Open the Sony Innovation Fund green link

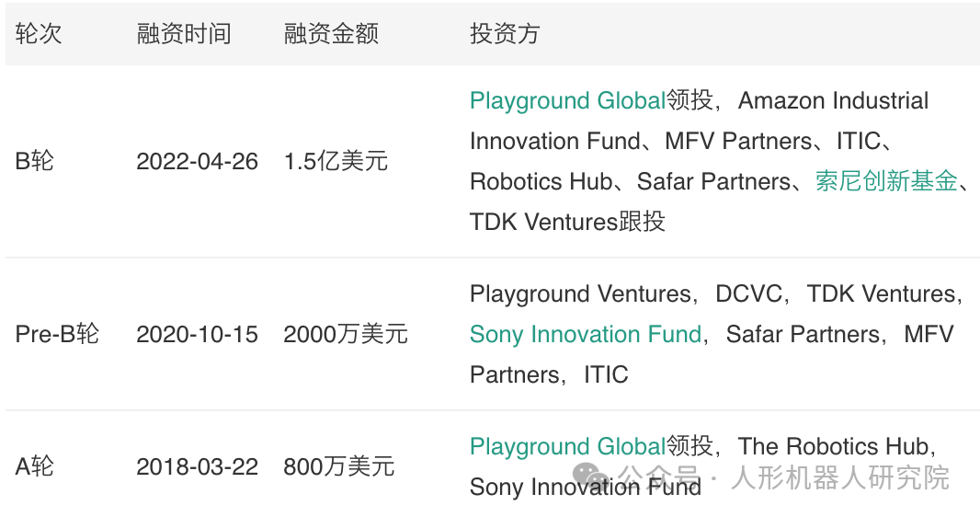586,335
